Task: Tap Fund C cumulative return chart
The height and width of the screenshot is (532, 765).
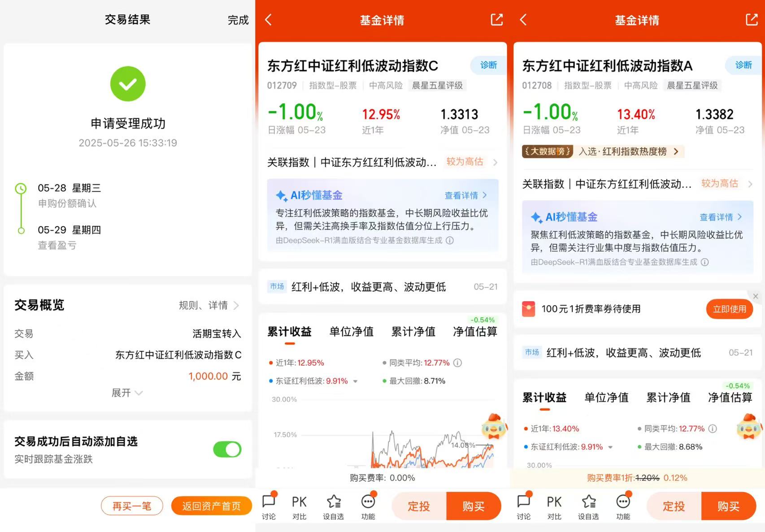Action: point(383,433)
